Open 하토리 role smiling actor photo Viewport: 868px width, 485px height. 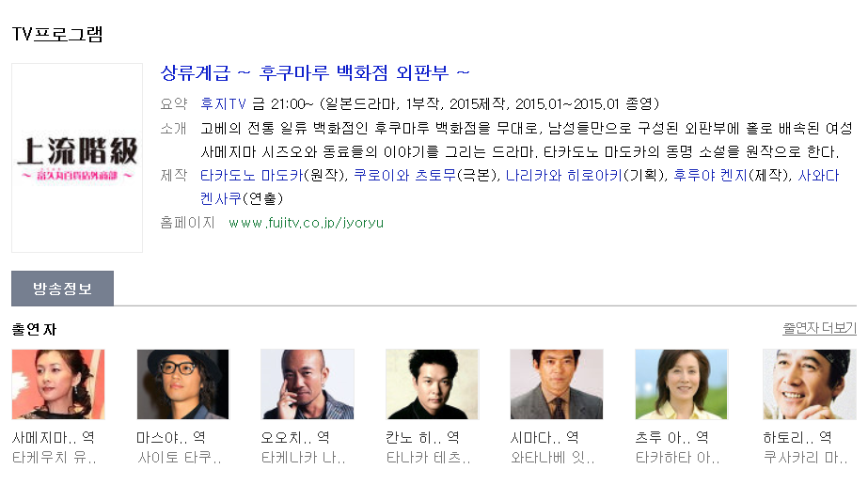click(810, 384)
